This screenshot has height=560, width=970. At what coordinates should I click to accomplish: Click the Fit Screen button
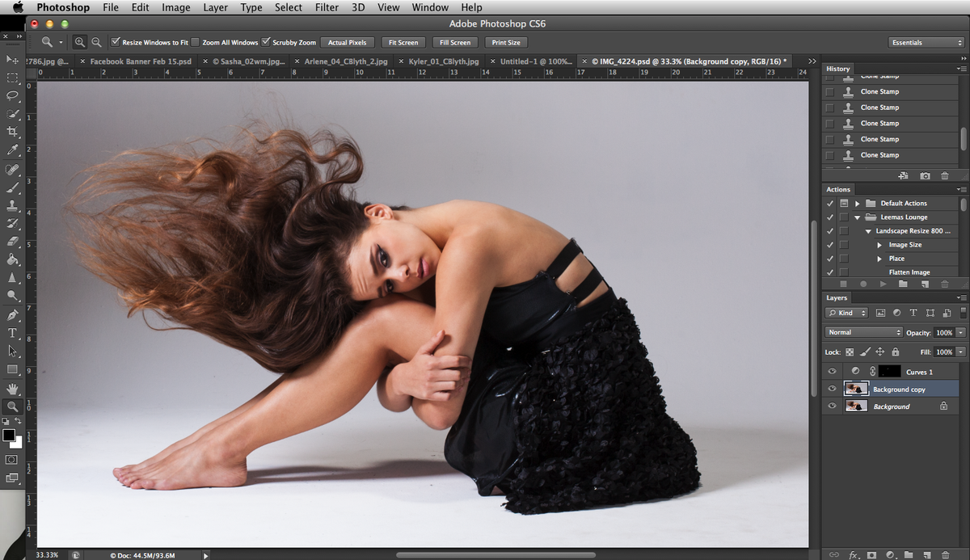click(403, 42)
